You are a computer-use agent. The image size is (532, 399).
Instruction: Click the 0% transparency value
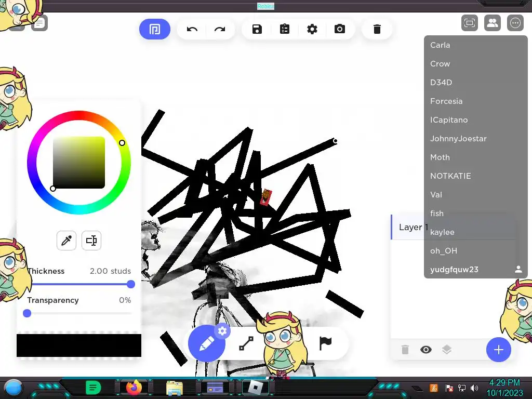[x=125, y=300]
